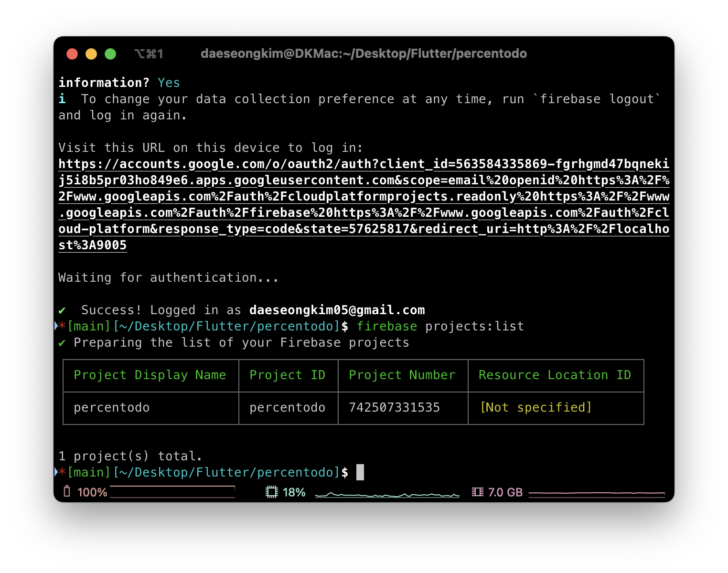Click the blue info 'i' icon
Viewport: 728px width, 573px height.
point(62,99)
